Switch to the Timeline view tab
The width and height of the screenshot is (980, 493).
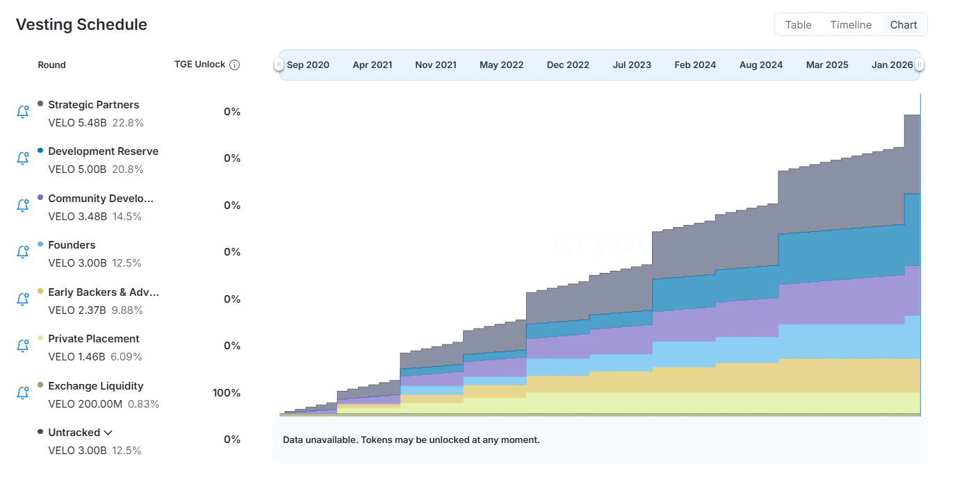coord(850,25)
